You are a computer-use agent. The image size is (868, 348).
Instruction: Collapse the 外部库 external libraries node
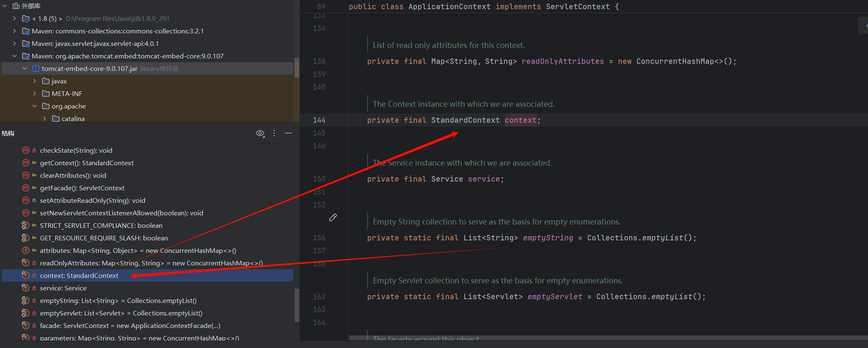[5, 6]
